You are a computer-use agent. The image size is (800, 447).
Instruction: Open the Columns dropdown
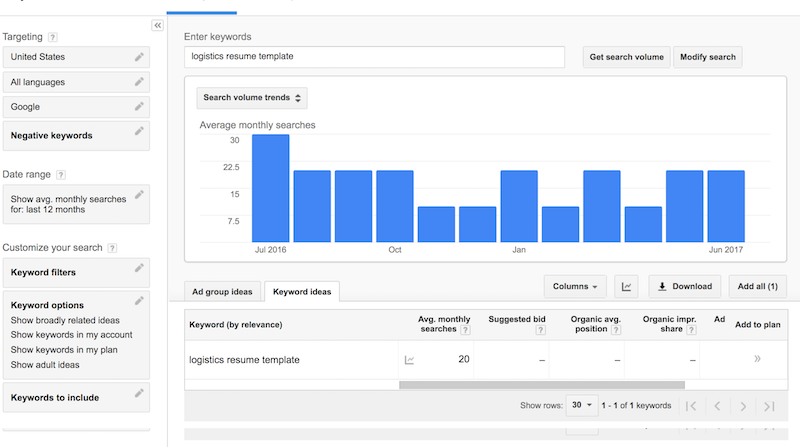pyautogui.click(x=575, y=287)
